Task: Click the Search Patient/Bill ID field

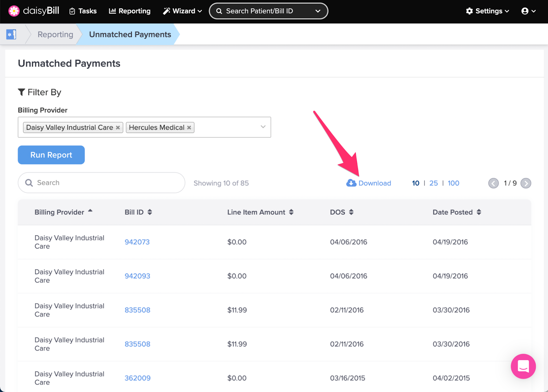Action: click(x=268, y=11)
